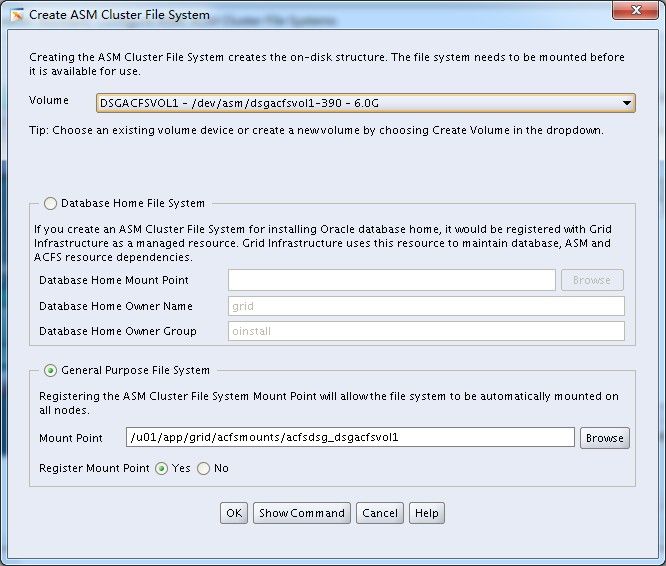Click the 'Database Home Mount Point' label

click(114, 280)
